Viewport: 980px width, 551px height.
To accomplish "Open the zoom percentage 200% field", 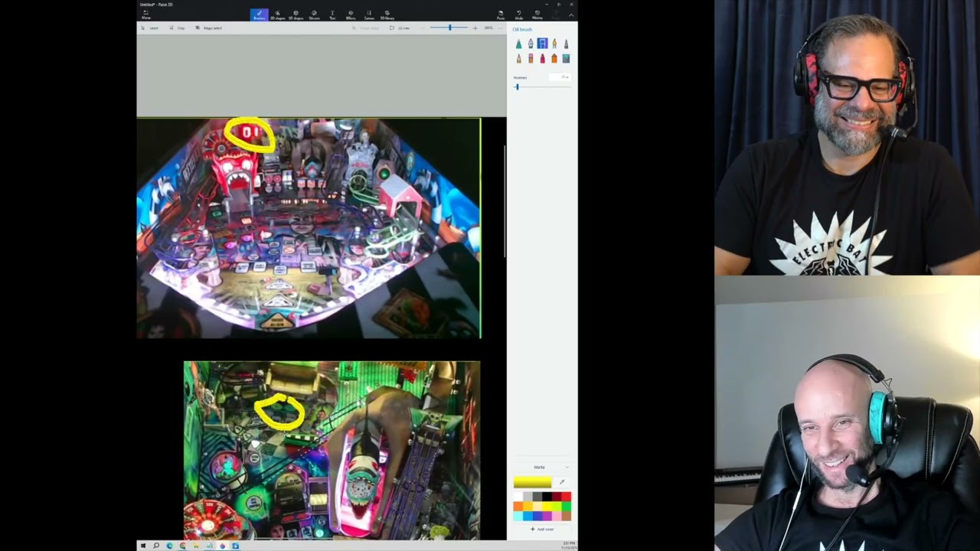I will click(488, 28).
